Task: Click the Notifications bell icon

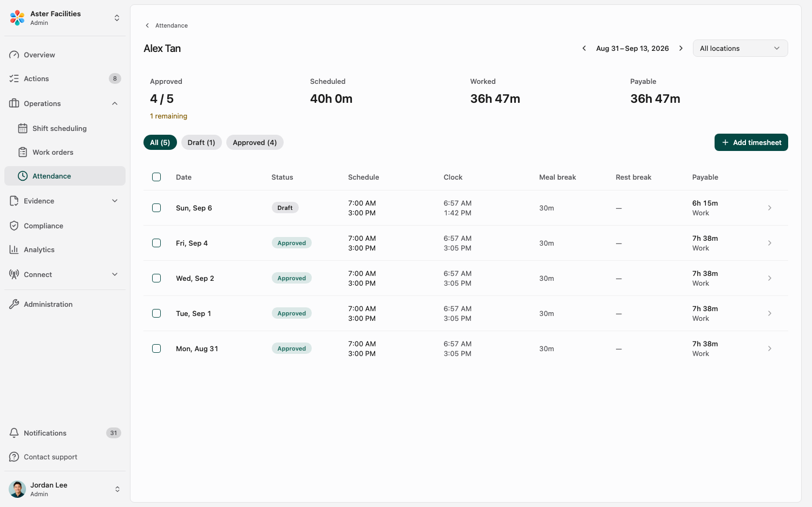Action: 14,433
